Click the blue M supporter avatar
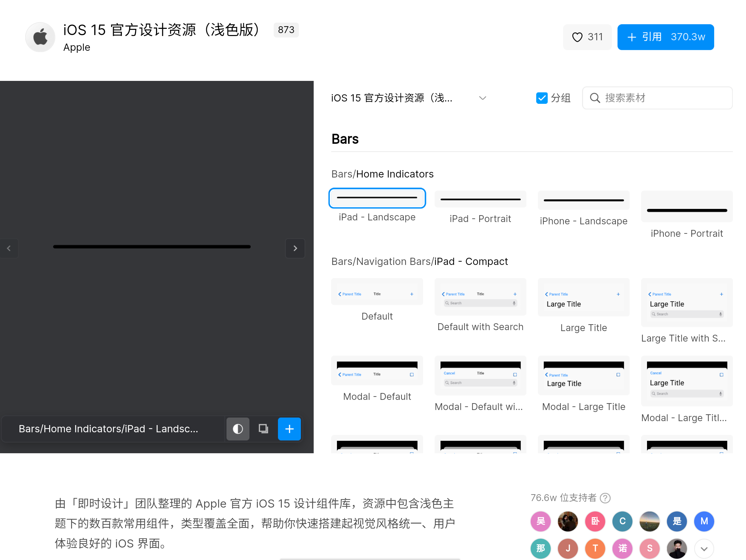746x560 pixels. coord(704,521)
